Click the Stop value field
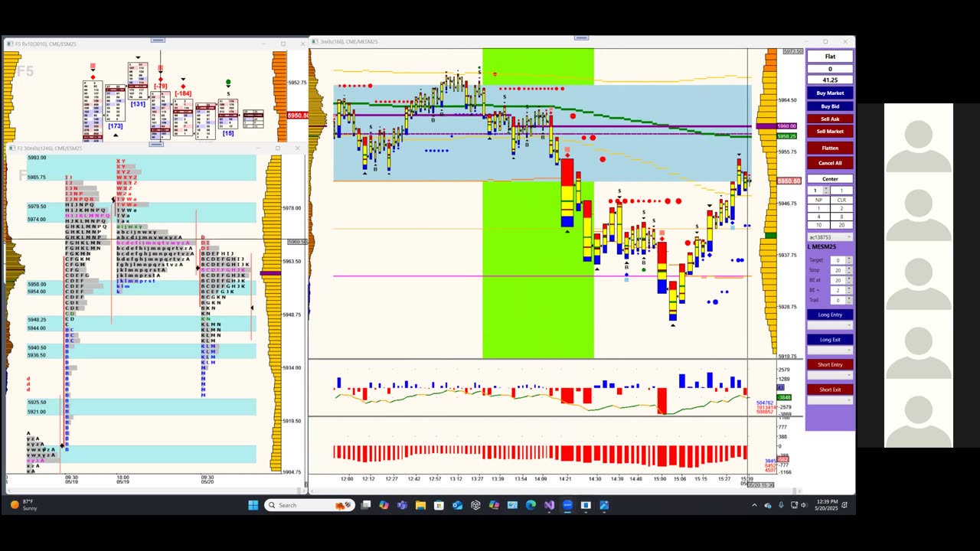 point(838,270)
